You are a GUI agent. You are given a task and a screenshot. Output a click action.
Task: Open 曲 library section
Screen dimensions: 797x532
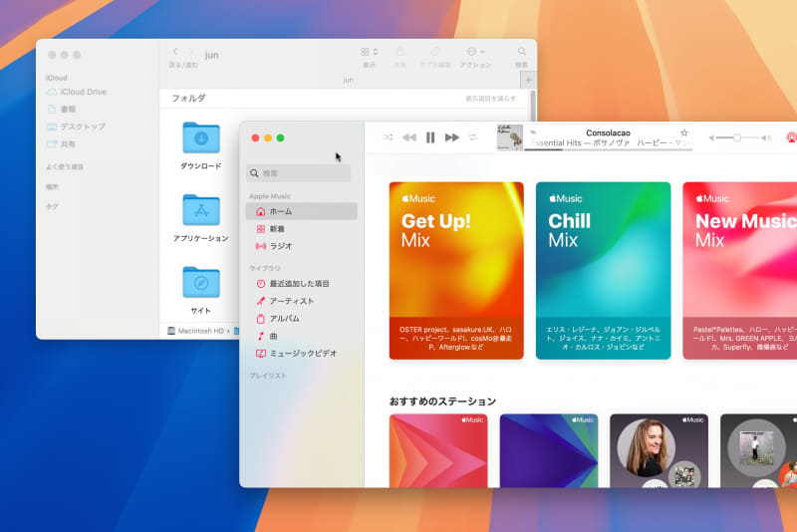click(302, 336)
